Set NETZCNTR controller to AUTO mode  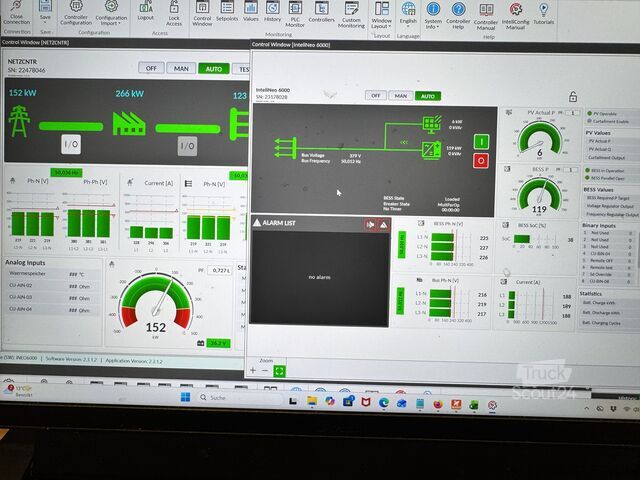tap(213, 69)
